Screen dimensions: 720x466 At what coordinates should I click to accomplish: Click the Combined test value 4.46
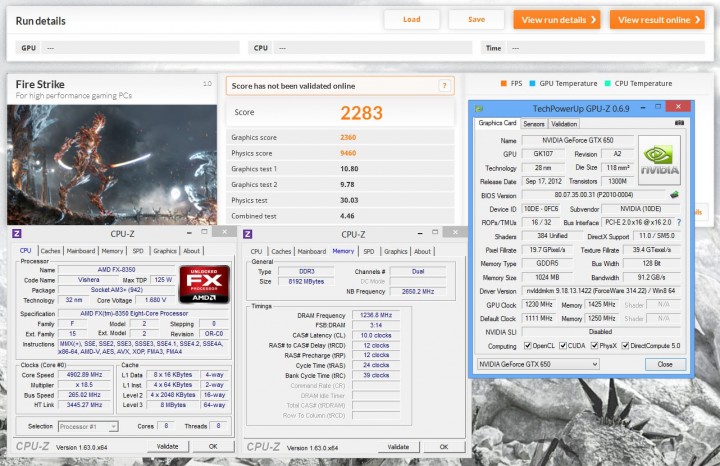point(347,216)
